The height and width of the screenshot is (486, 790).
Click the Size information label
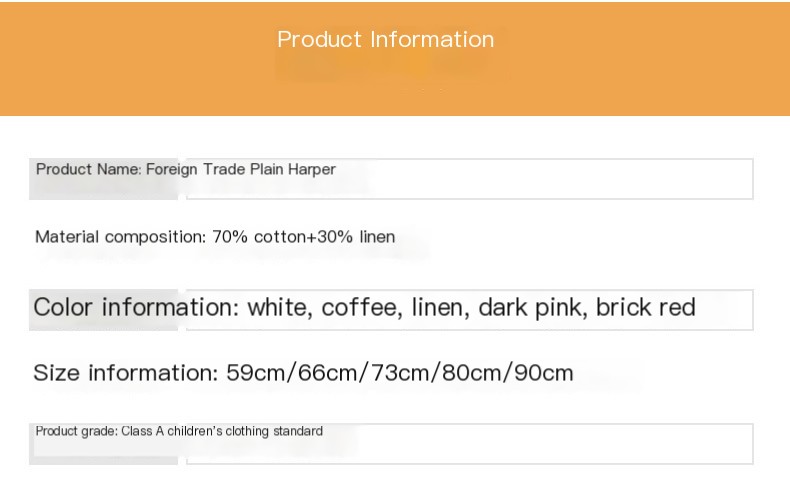coord(125,374)
